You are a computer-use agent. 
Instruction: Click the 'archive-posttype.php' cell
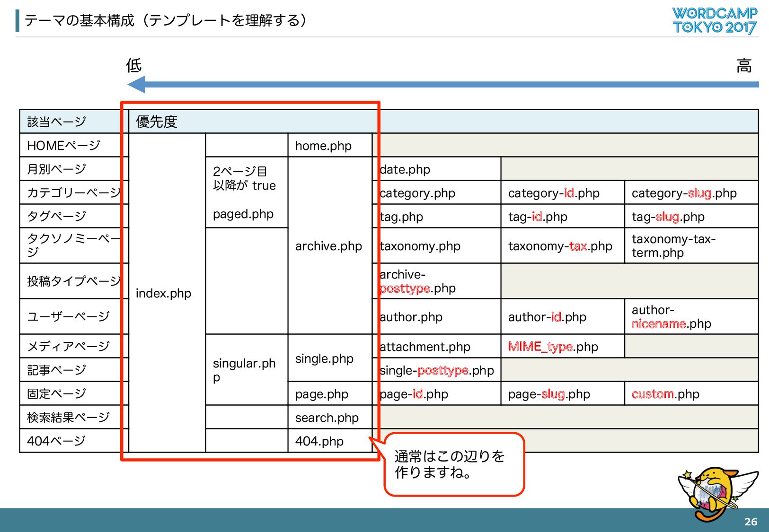pyautogui.click(x=437, y=281)
